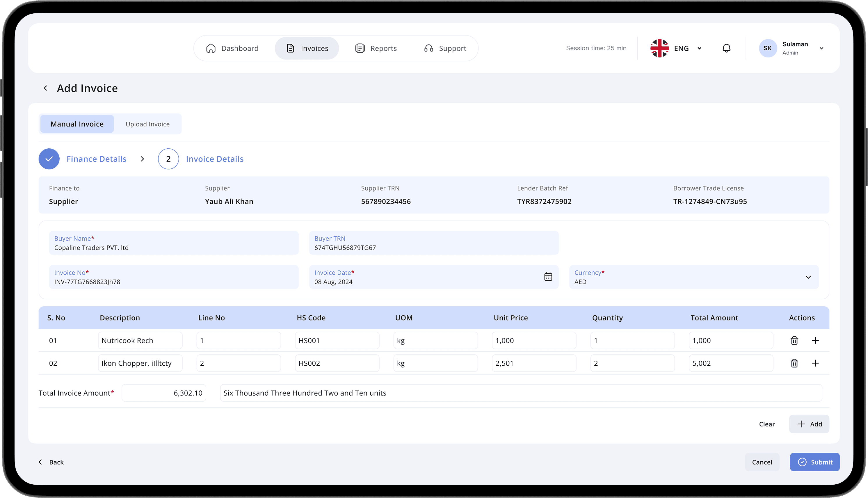Image resolution: width=868 pixels, height=498 pixels.
Task: Open the invoice date calendar picker
Action: click(548, 277)
